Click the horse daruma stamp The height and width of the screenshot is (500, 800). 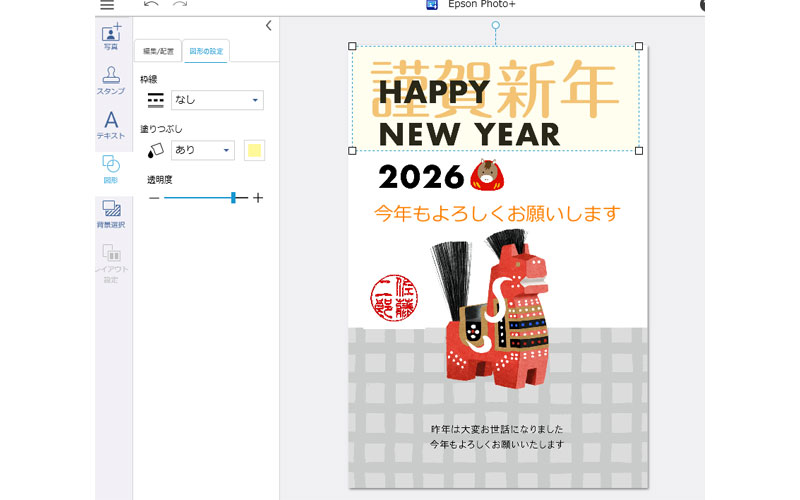tap(487, 175)
